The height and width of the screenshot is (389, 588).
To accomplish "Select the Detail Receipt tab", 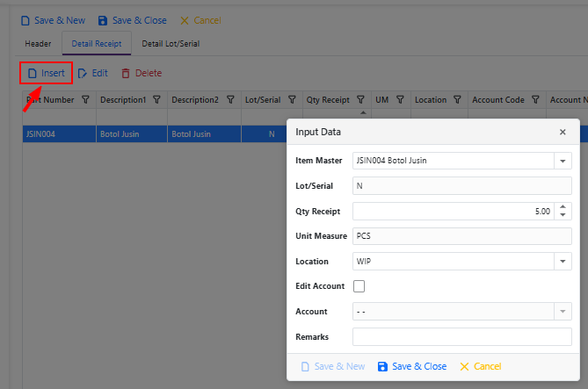I will pyautogui.click(x=97, y=44).
